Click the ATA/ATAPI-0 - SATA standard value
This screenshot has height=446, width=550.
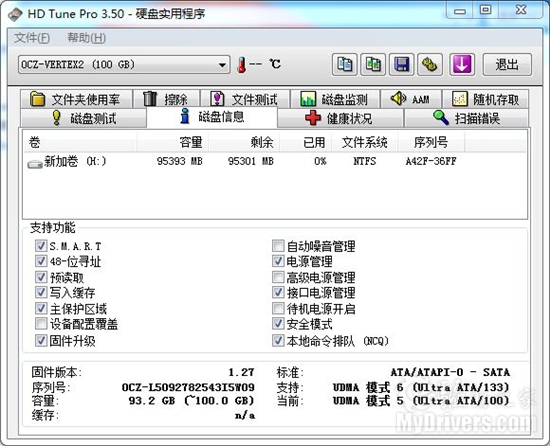(x=450, y=372)
